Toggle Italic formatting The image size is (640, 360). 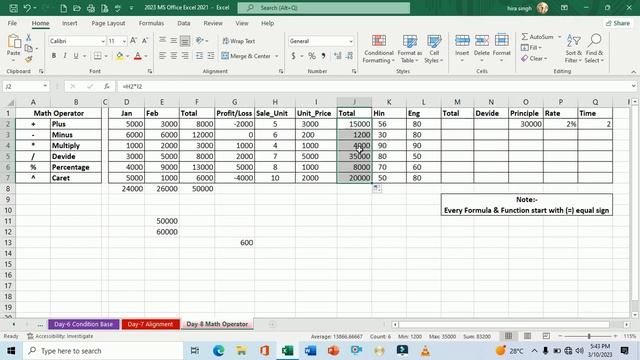pyautogui.click(x=64, y=56)
